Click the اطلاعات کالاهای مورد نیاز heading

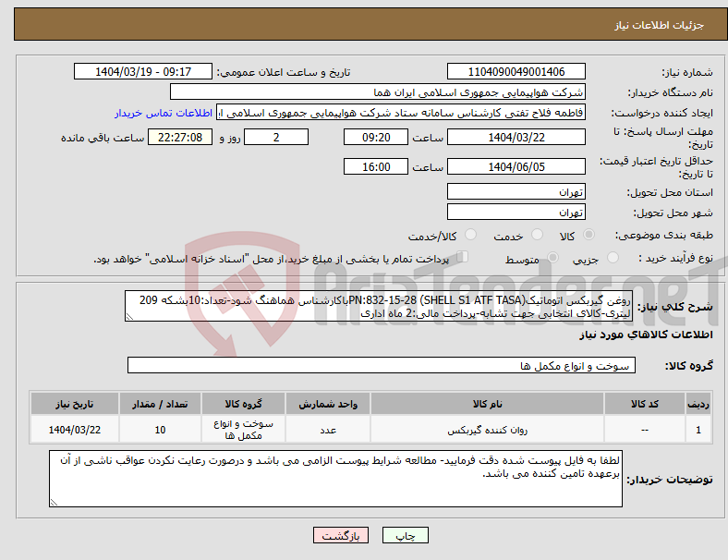646,335
